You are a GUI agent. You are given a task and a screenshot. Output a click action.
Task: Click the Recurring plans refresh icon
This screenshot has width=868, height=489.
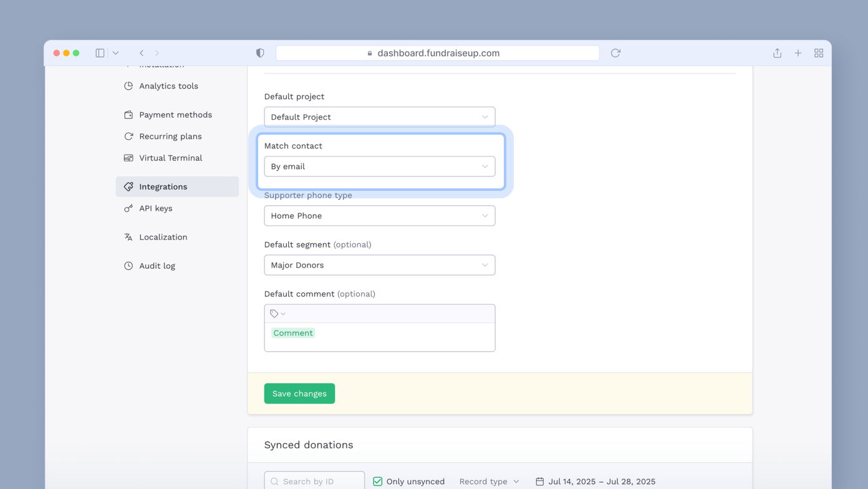(x=129, y=136)
